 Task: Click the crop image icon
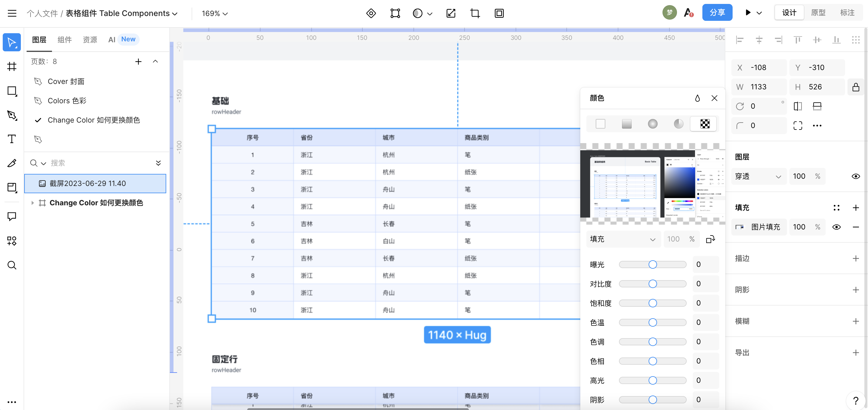[x=475, y=14]
